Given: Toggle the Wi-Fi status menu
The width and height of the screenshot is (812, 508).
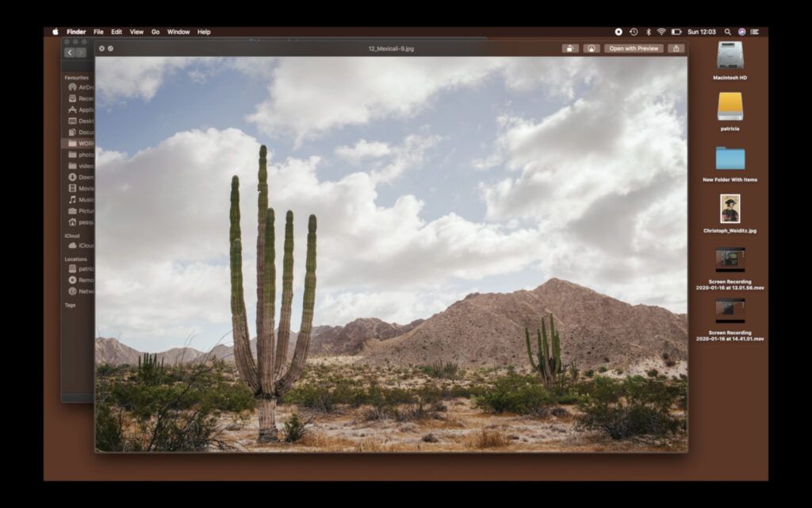Looking at the screenshot, I should click(661, 32).
